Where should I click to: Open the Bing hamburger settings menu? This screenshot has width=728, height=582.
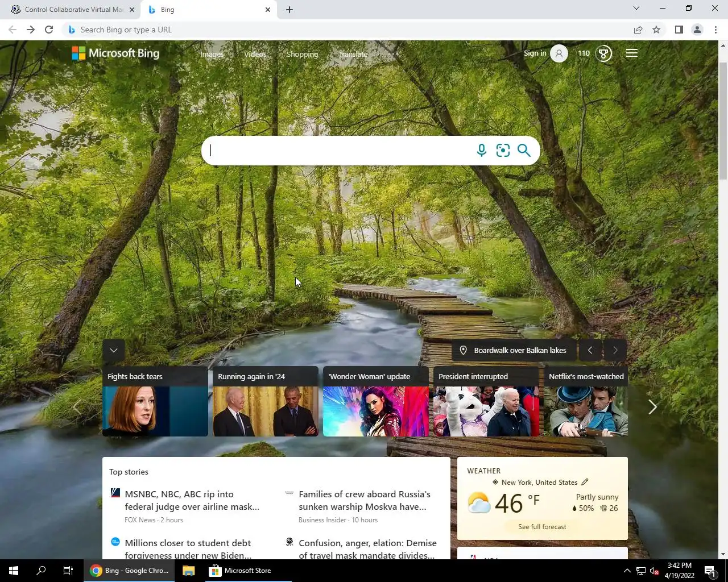coord(631,53)
